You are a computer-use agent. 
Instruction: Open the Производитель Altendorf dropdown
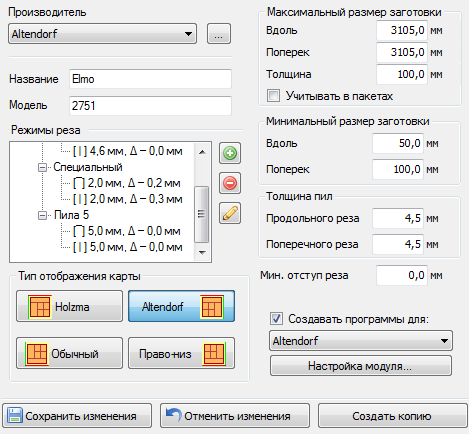click(102, 33)
